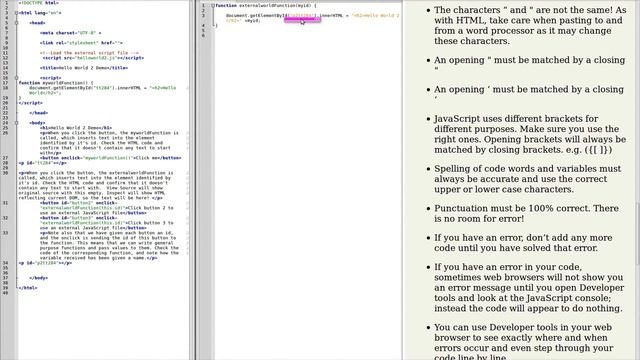The image size is (640, 360).
Task: Click the button id button3 code line
Action: (107, 223)
